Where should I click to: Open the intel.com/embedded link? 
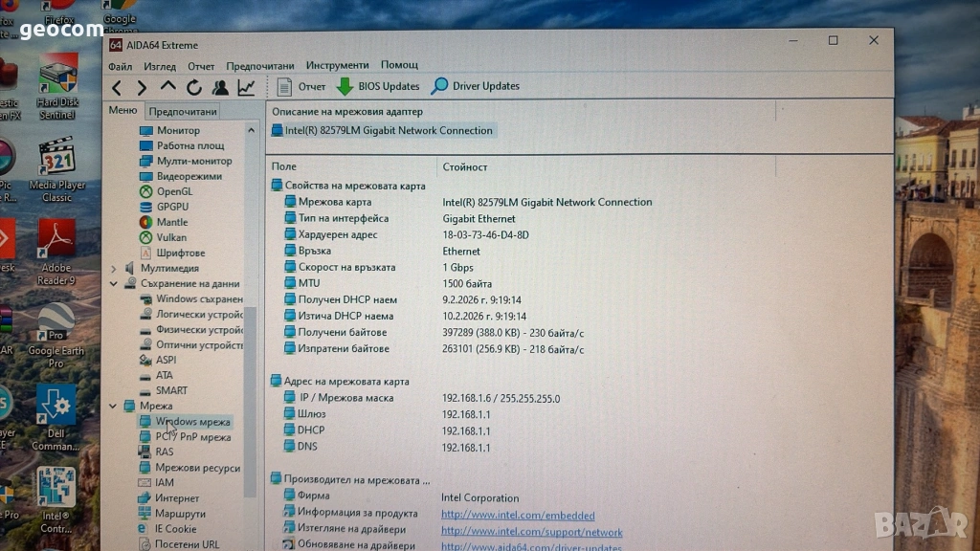tap(517, 515)
